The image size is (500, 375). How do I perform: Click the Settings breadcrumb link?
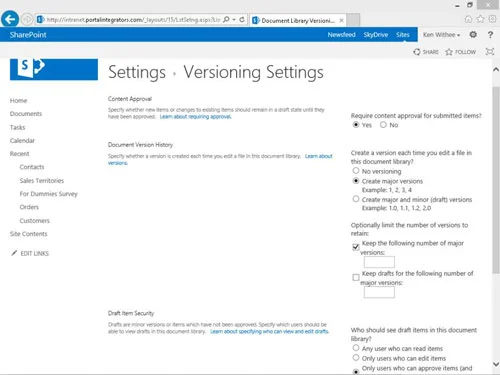tap(137, 72)
